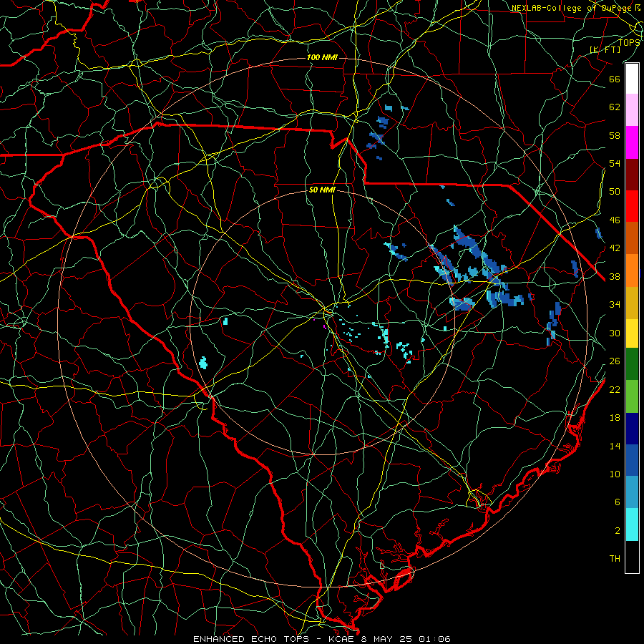The height and width of the screenshot is (644, 644).
Task: Click the '8 MAY 25' date text
Action: pos(386,639)
